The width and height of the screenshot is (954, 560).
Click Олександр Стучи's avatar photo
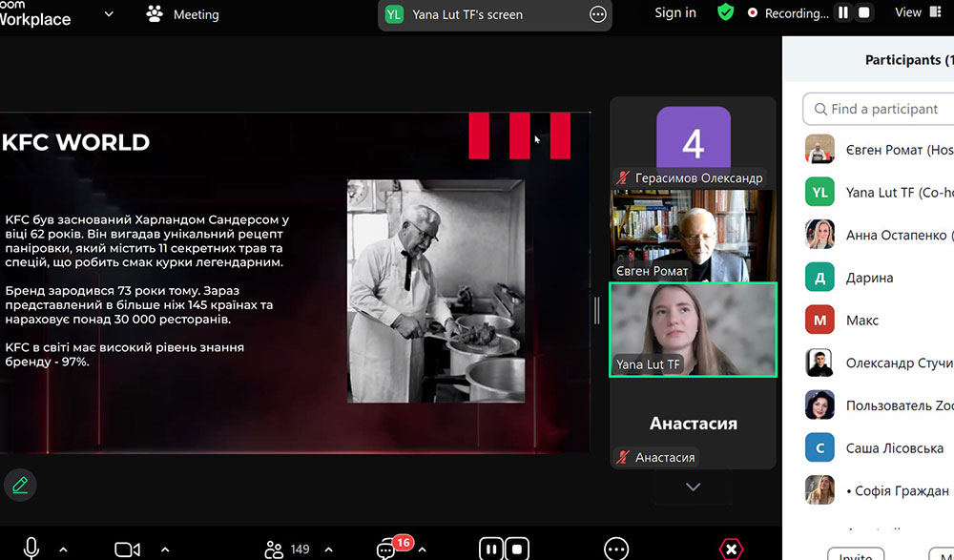819,363
